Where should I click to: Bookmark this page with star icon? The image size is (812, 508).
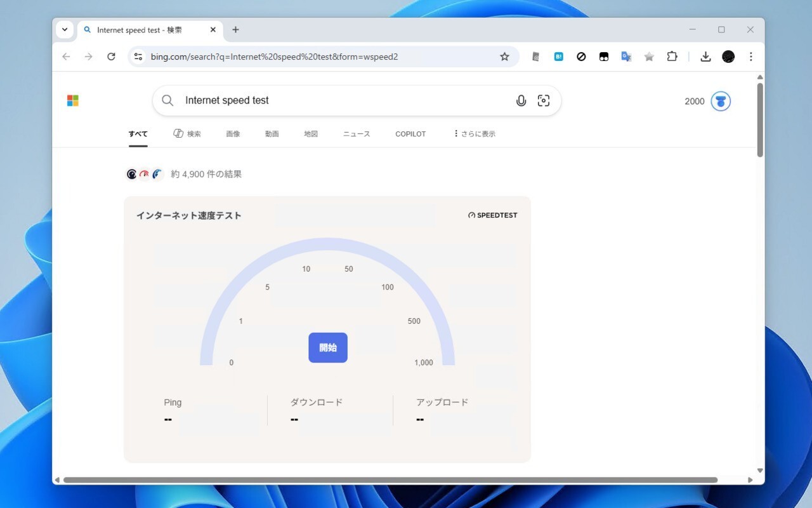pos(504,57)
